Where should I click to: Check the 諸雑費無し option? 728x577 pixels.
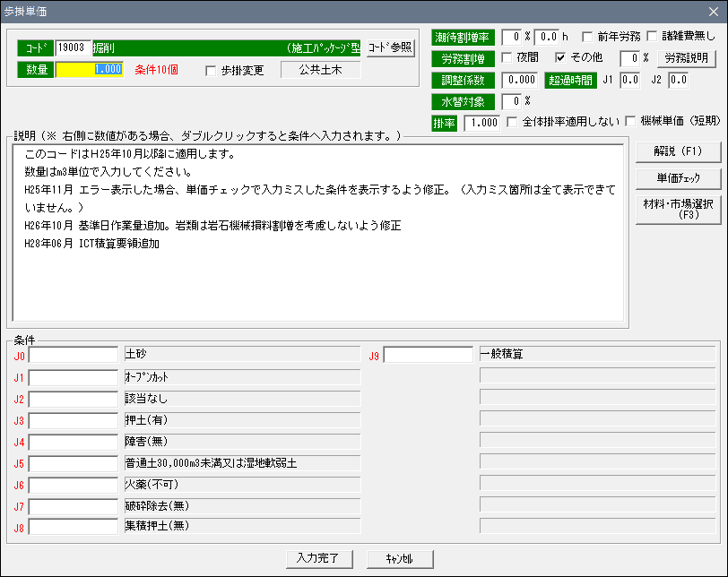point(652,37)
